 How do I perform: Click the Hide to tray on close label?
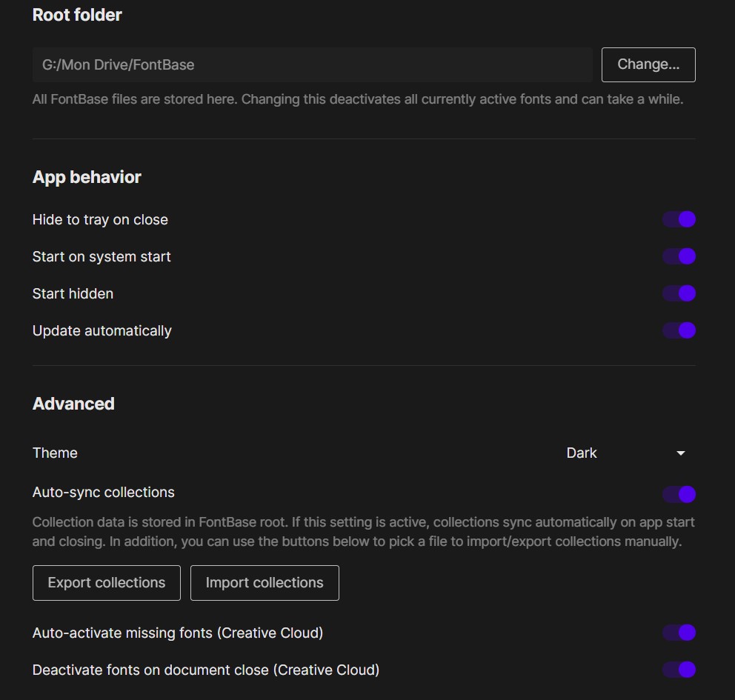100,219
